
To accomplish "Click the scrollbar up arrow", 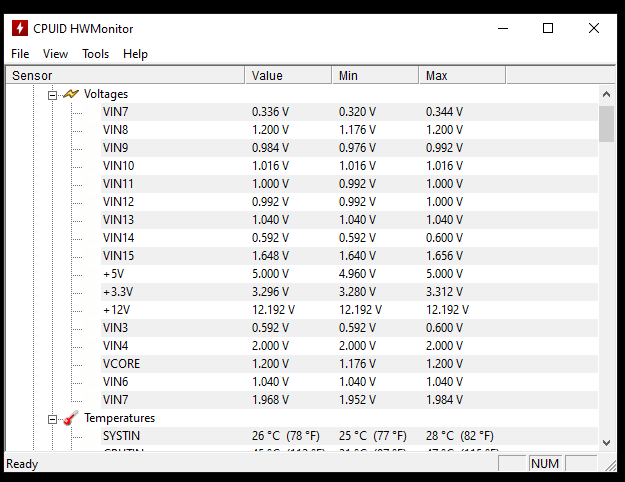I will coord(606,94).
